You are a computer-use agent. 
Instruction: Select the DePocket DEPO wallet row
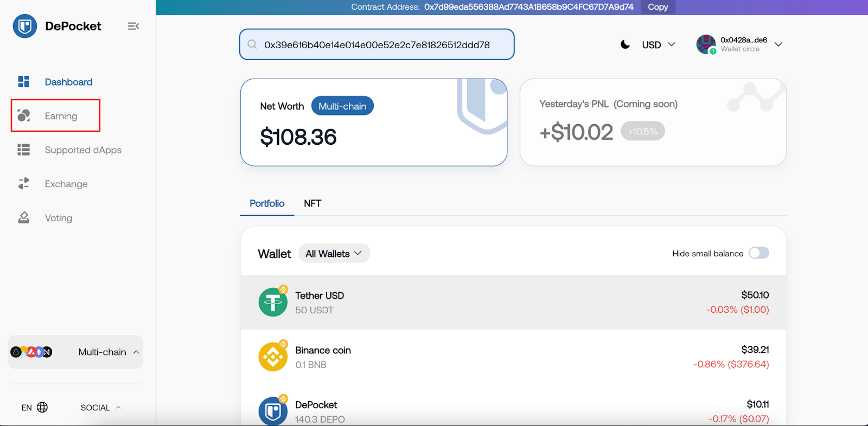click(x=514, y=405)
